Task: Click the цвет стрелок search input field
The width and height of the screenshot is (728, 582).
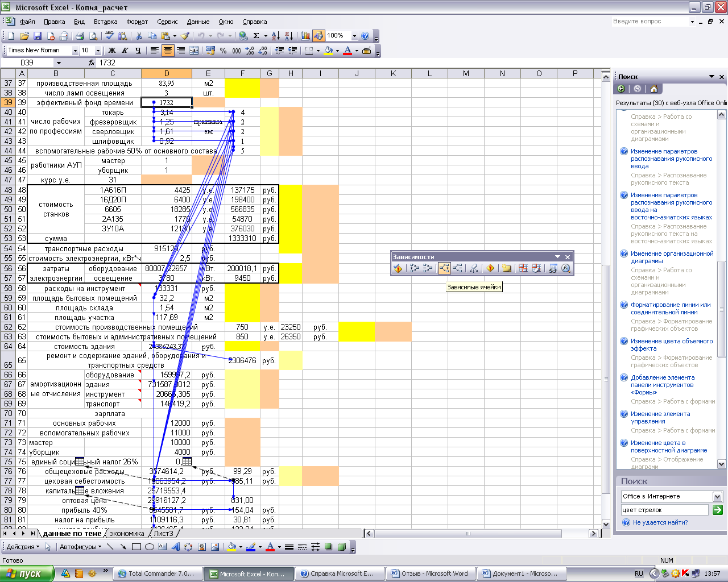Action: 664,510
